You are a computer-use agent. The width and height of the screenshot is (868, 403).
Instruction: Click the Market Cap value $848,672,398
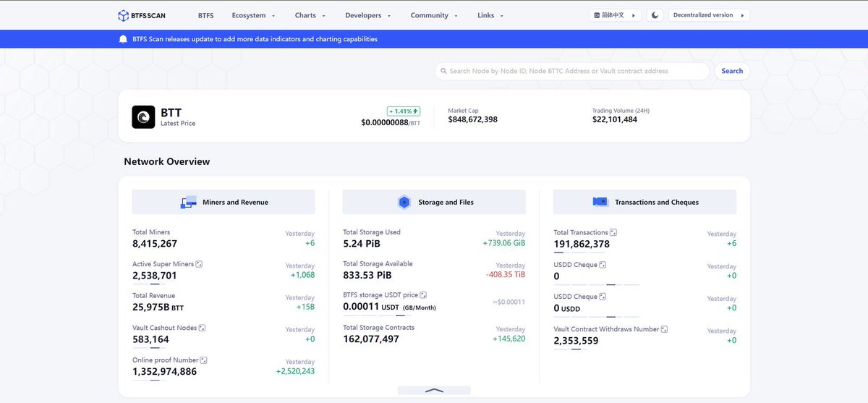[472, 119]
